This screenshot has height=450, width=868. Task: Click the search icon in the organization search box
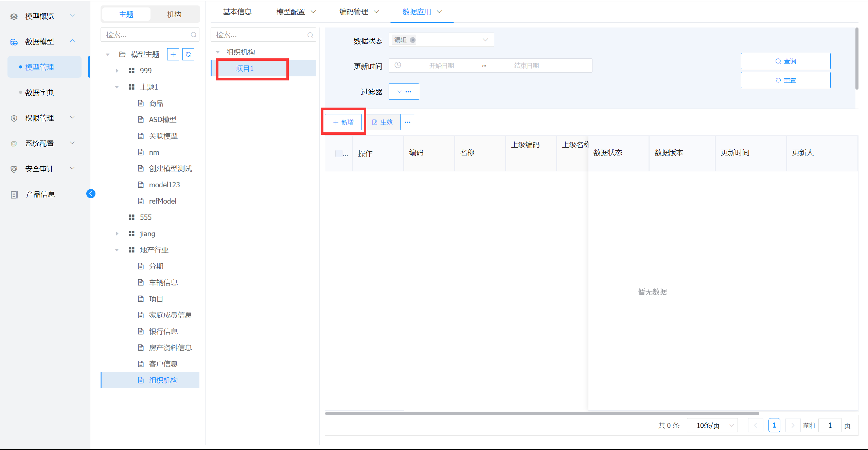point(310,35)
